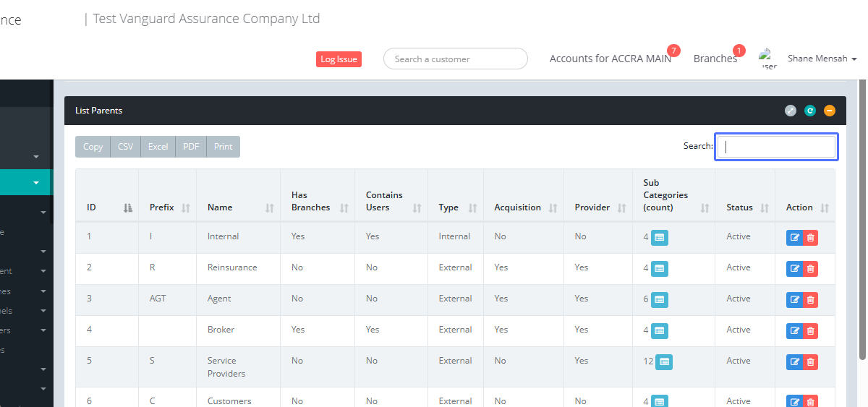Open sub categories list for Service Providers
Image resolution: width=868 pixels, height=407 pixels.
point(664,361)
